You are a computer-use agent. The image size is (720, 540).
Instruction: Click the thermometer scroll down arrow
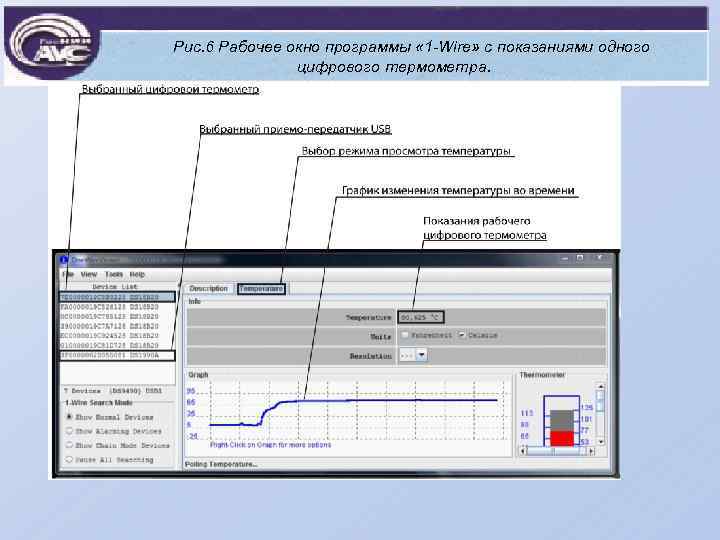point(600,442)
